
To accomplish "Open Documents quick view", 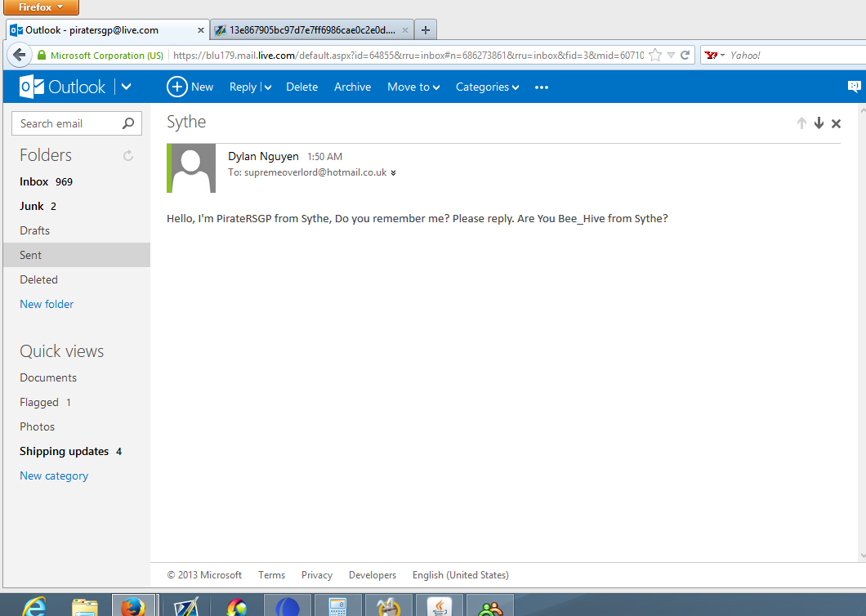I will 48,378.
